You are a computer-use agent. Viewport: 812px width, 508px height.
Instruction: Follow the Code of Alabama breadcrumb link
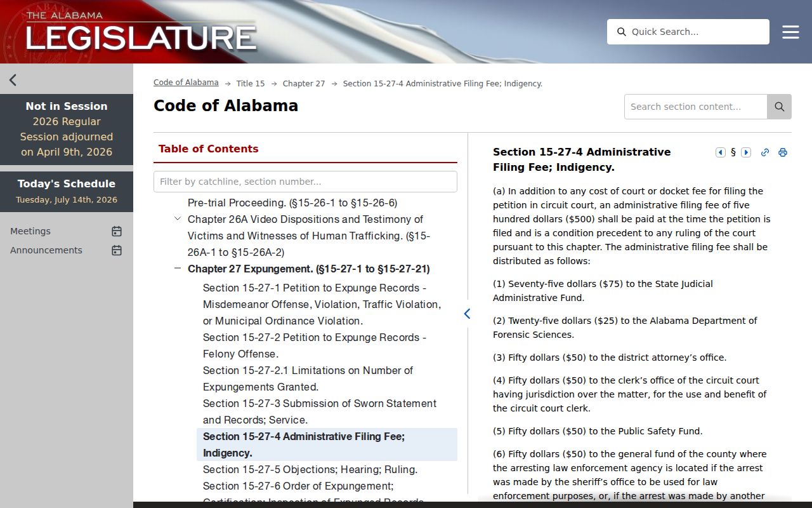point(186,83)
